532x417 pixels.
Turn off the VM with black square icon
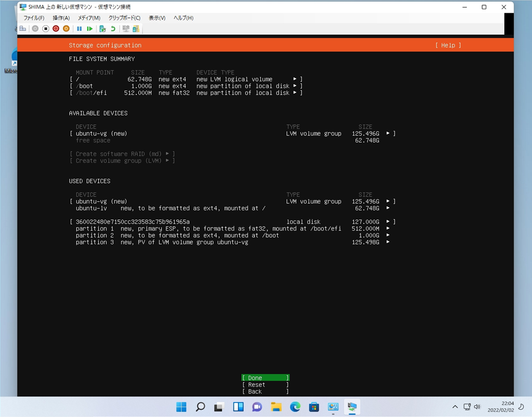tap(46, 29)
